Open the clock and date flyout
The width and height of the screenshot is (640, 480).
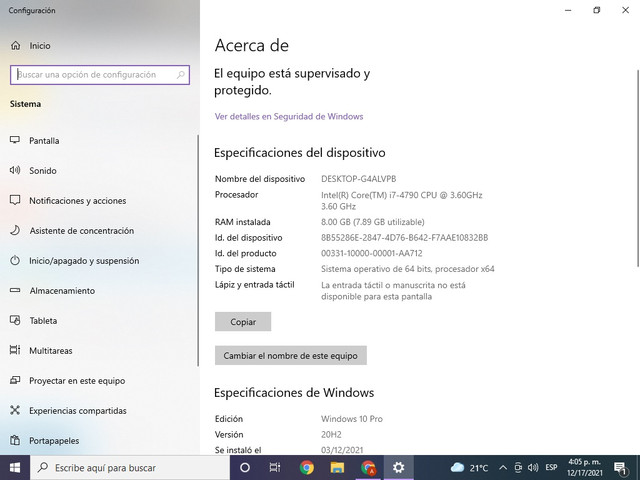(x=584, y=468)
